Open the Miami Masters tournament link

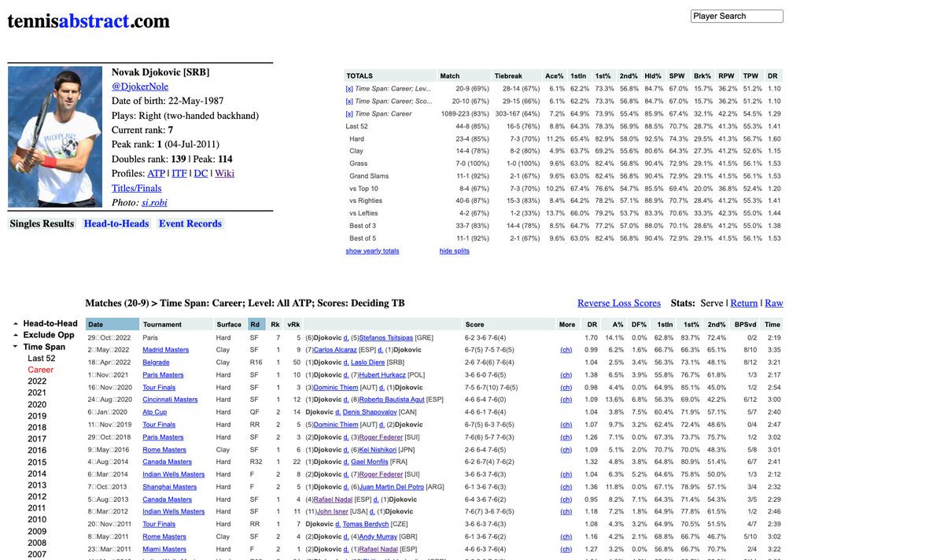pos(164,549)
